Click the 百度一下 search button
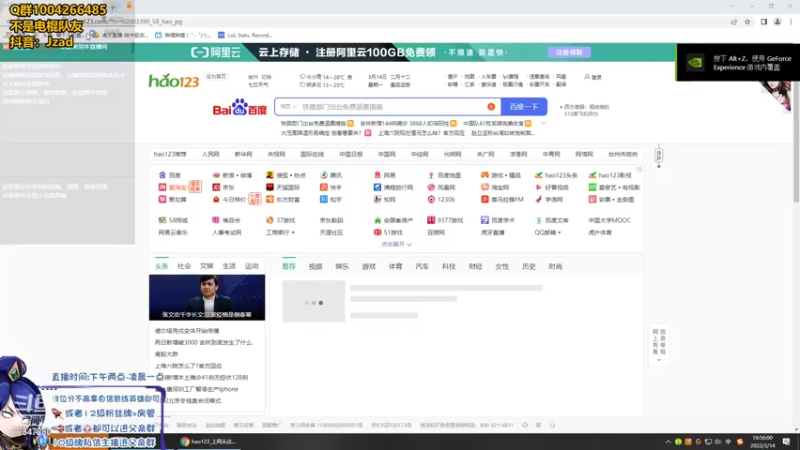Image resolution: width=800 pixels, height=450 pixels. coord(524,107)
